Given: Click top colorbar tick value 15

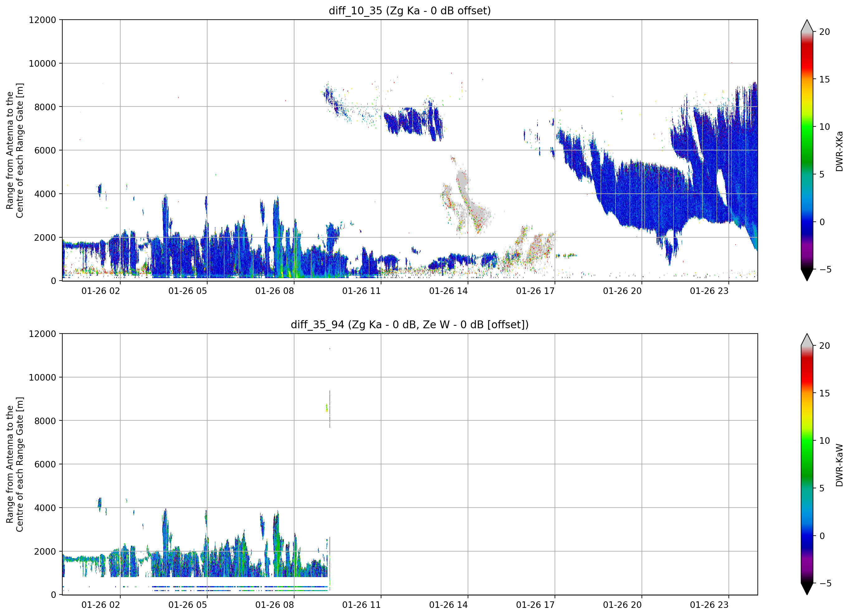Looking at the screenshot, I should click(824, 79).
